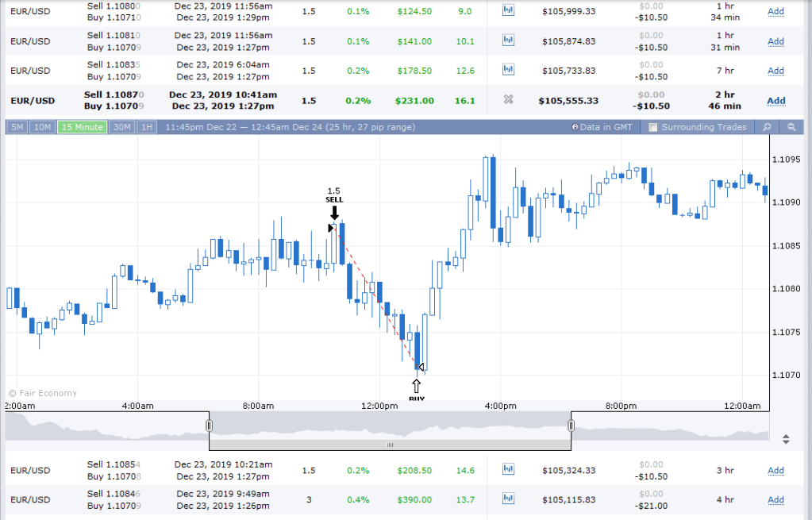This screenshot has width=812, height=520.
Task: Show chart for the $105,733.83 balance row
Action: pyautogui.click(x=509, y=71)
